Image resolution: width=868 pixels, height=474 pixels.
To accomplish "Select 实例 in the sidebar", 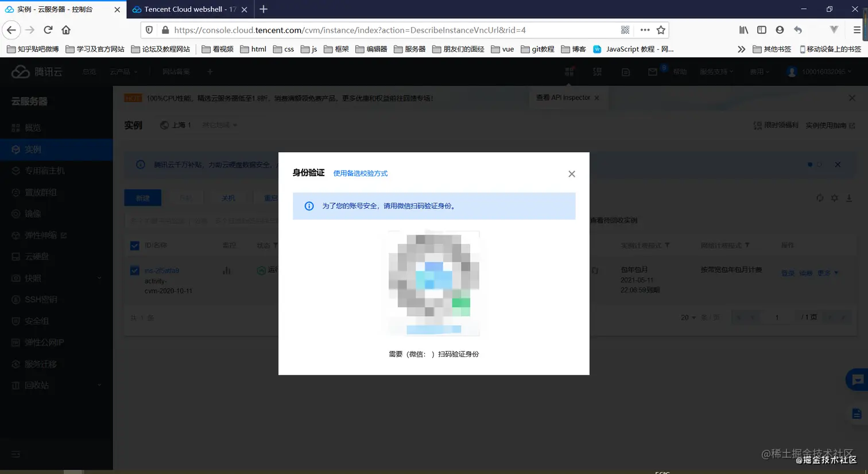I will coord(56,149).
